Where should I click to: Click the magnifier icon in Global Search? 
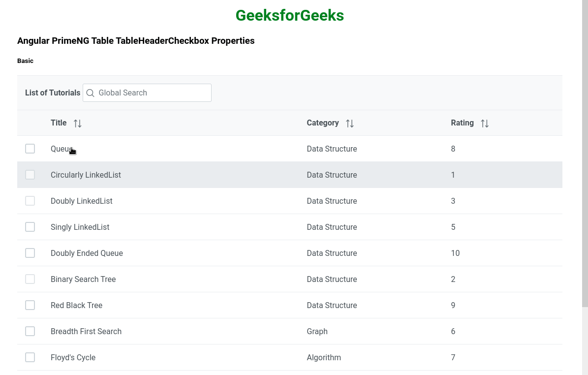click(90, 93)
